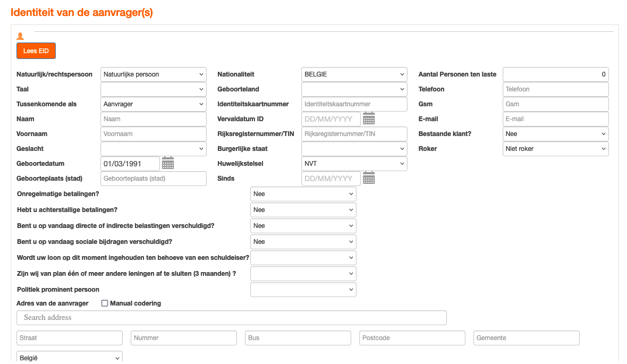Expand the Huwelijkstelsel dropdown

coord(354,164)
